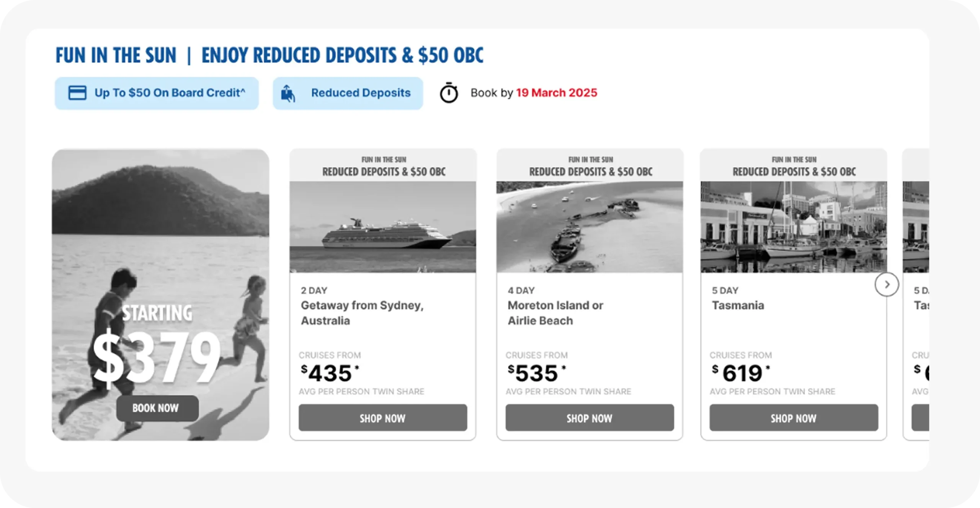Click the Fun in the Sun heading
Image resolution: width=980 pixels, height=508 pixels.
pyautogui.click(x=269, y=55)
